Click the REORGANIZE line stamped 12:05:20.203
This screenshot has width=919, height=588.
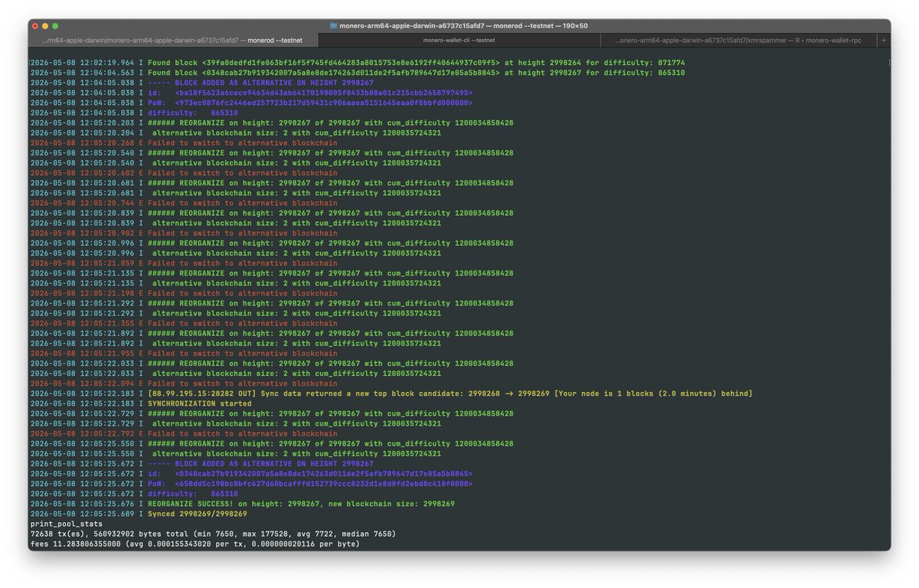[272, 122]
